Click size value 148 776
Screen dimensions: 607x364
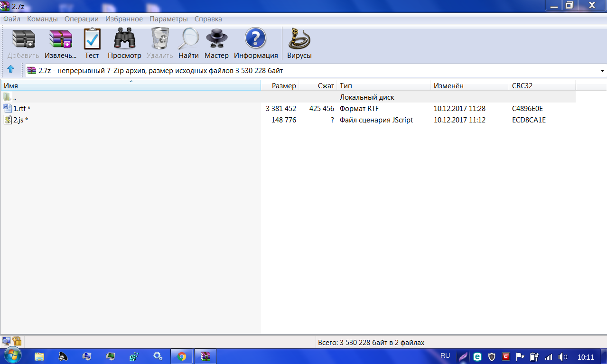point(284,120)
